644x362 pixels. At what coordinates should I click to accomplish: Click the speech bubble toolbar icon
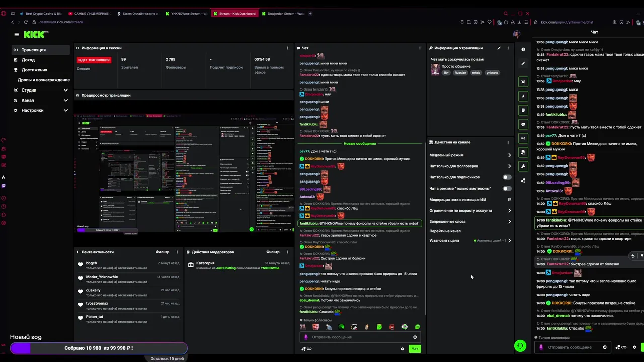coord(523,124)
